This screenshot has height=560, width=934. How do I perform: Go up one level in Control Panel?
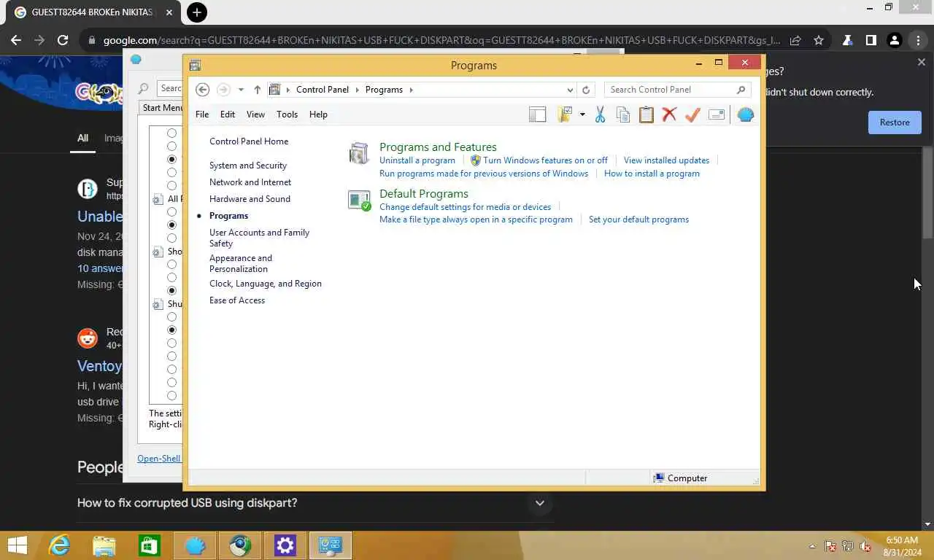click(257, 90)
